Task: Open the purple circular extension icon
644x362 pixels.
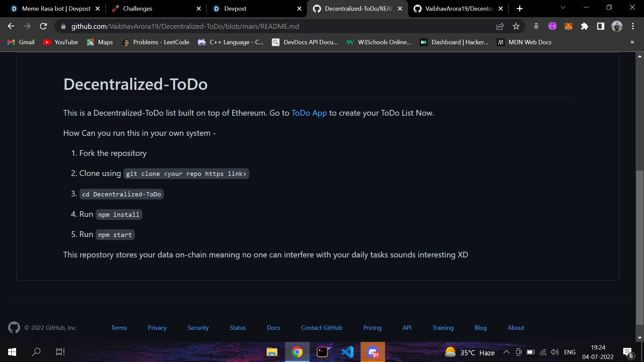Action: (x=552, y=26)
